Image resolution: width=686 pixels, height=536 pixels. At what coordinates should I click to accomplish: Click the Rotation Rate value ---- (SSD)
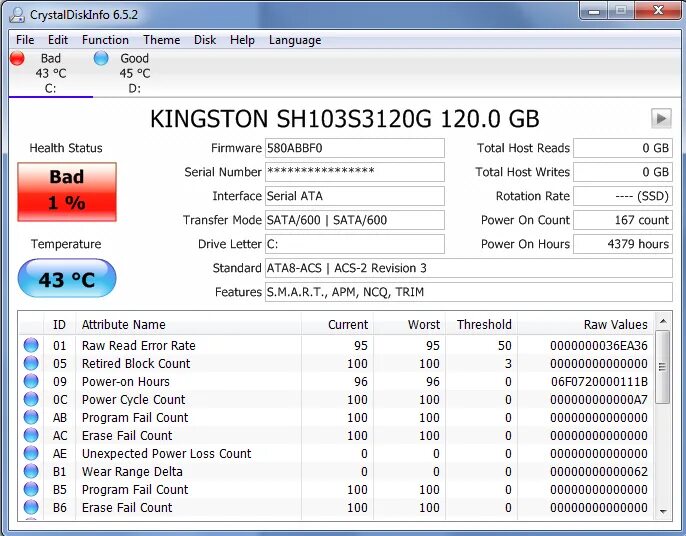click(623, 196)
